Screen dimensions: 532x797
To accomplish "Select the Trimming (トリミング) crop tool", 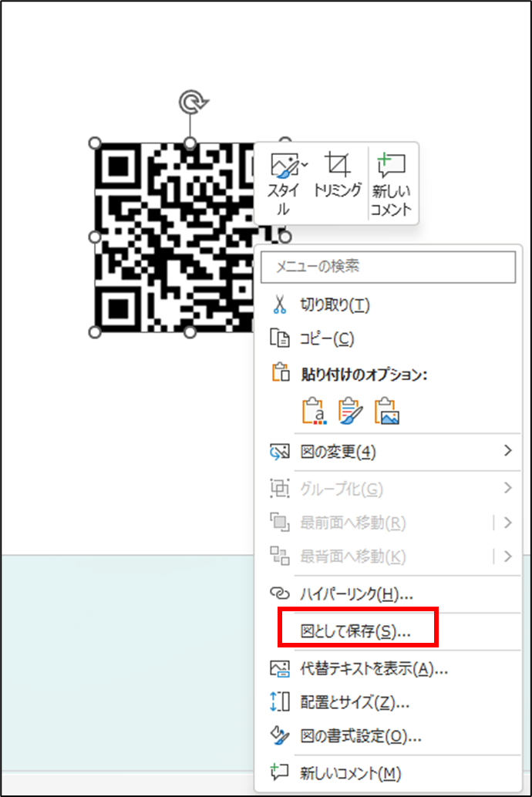I will coord(337,165).
